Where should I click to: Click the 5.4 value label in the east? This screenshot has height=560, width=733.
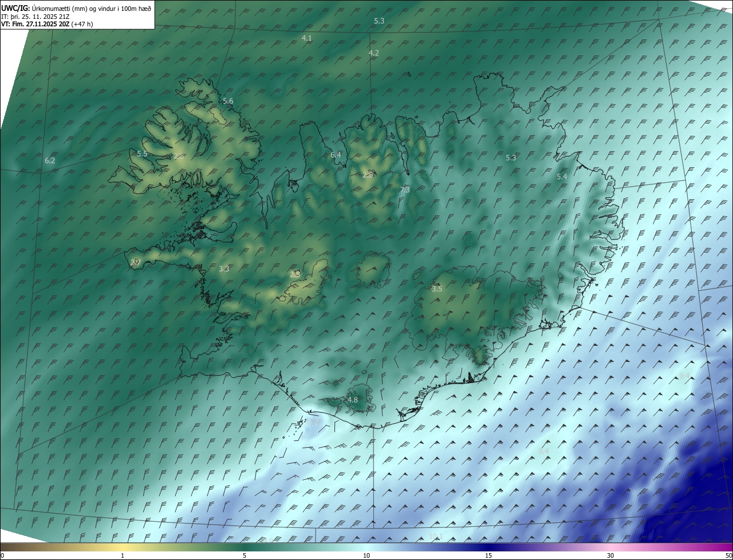point(562,177)
